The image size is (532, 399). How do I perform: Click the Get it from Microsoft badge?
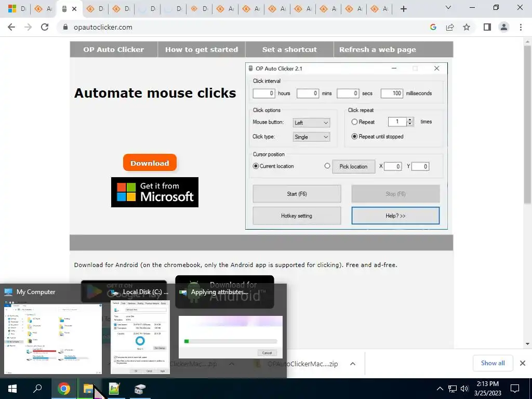click(155, 192)
